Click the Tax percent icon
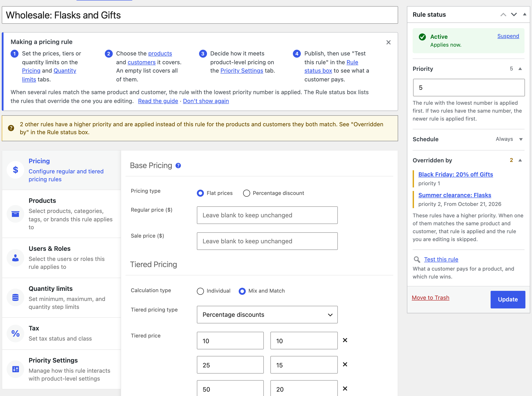This screenshot has width=532, height=396. (15, 333)
